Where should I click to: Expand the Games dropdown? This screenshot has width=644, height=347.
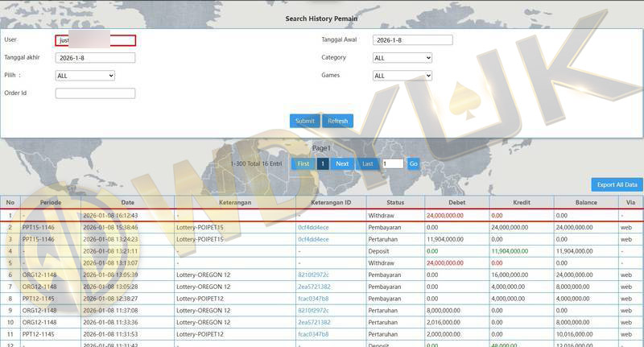pos(402,76)
